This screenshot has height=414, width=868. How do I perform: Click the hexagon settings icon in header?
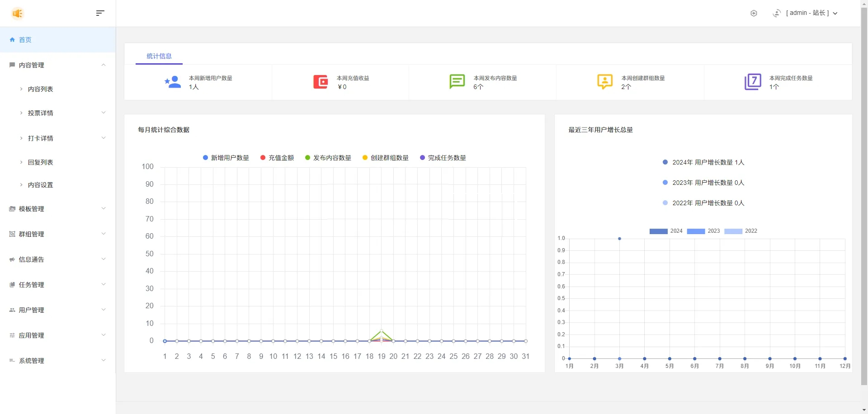(x=754, y=14)
